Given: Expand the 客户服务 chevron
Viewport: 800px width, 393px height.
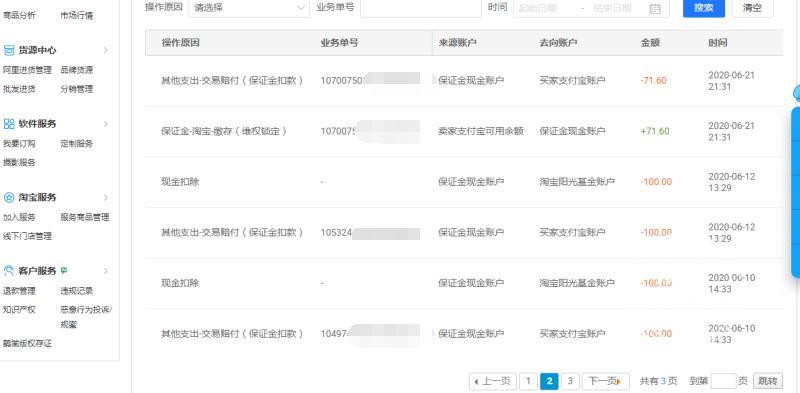Looking at the screenshot, I should [106, 271].
